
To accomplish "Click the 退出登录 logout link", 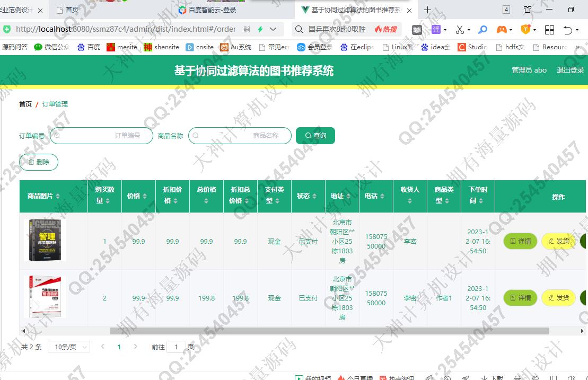I will coord(570,70).
